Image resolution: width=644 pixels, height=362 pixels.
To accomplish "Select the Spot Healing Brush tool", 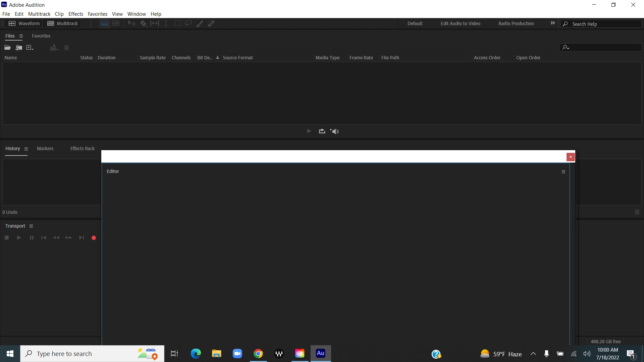I will (211, 23).
